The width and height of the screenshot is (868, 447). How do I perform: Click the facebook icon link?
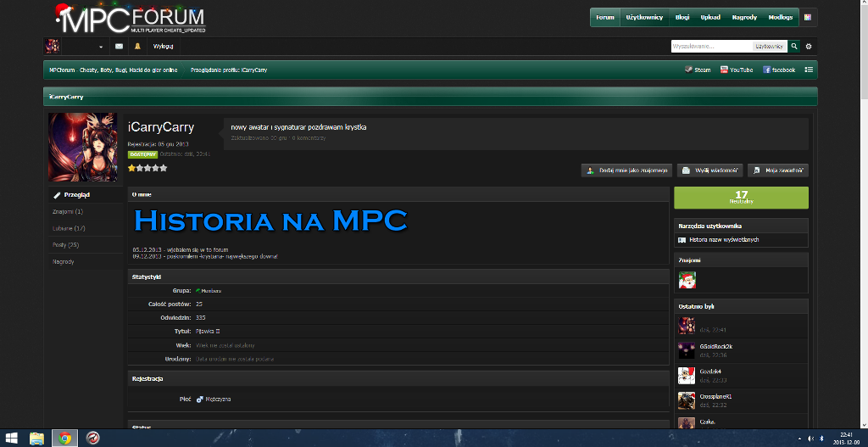tap(779, 70)
